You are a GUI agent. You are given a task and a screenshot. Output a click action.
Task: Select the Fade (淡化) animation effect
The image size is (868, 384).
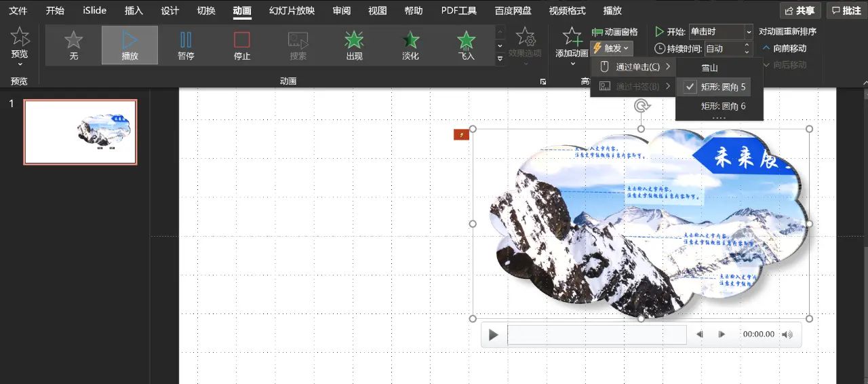pos(410,45)
